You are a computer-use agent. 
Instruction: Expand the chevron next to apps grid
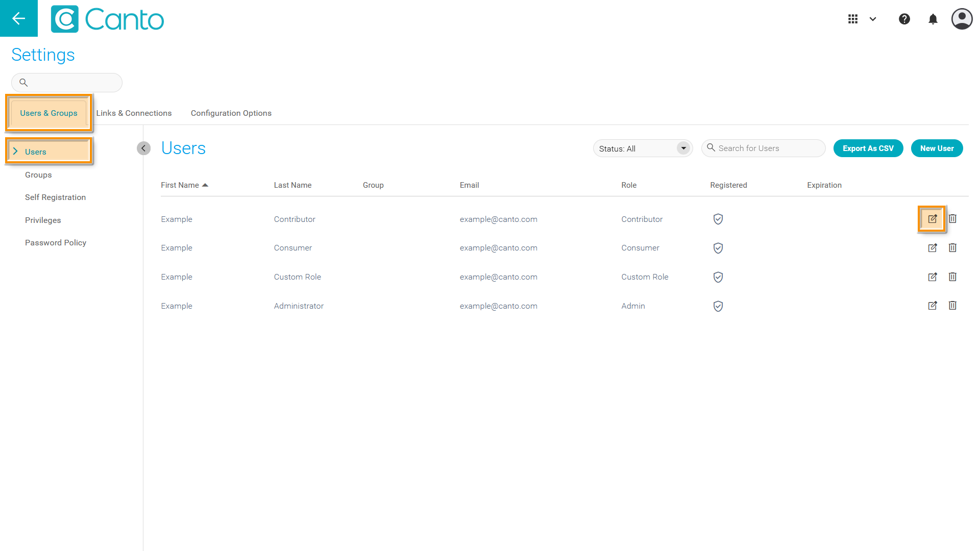point(873,19)
